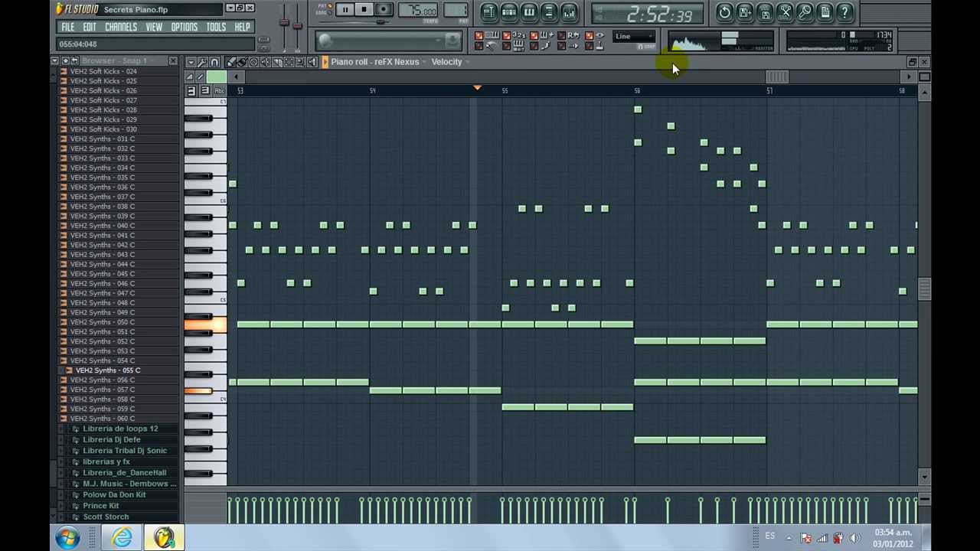Stop playback with the stop button
The height and width of the screenshot is (551, 980).
(x=364, y=9)
